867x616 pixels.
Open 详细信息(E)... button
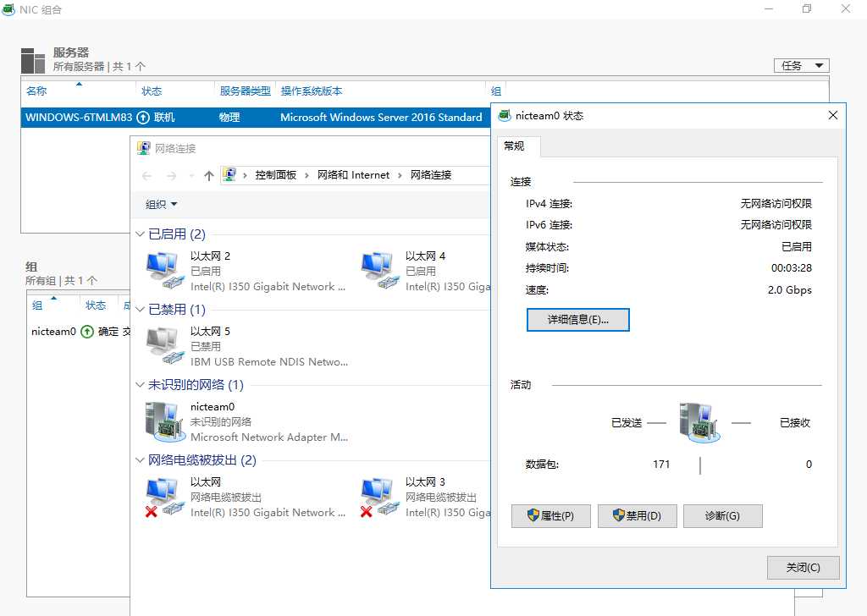pyautogui.click(x=577, y=320)
